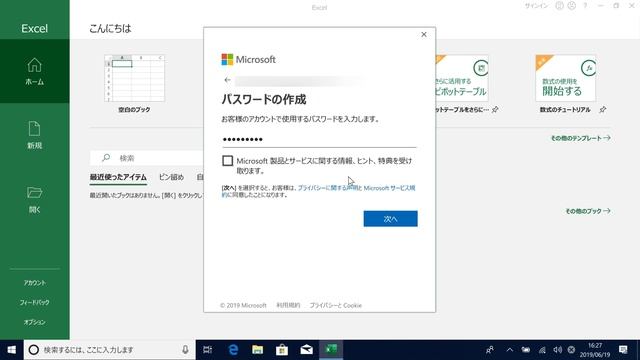Follow その他のブック link
This screenshot has height=360, width=640.
588,211
